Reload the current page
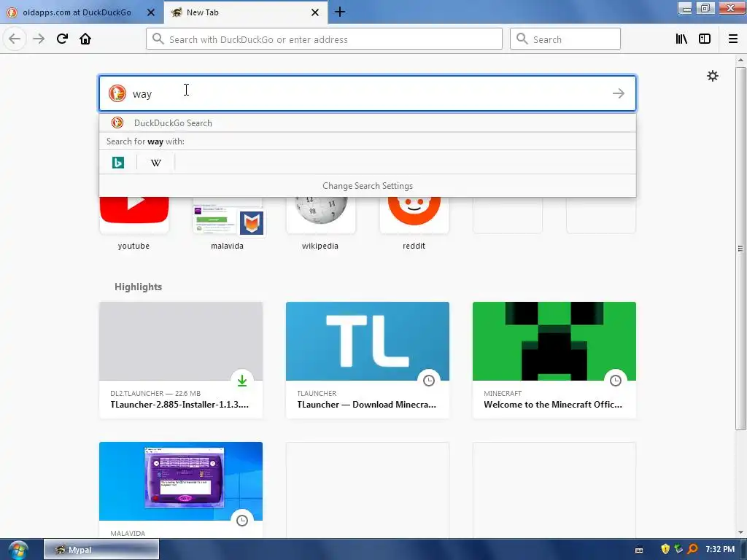This screenshot has height=560, width=747. (62, 39)
